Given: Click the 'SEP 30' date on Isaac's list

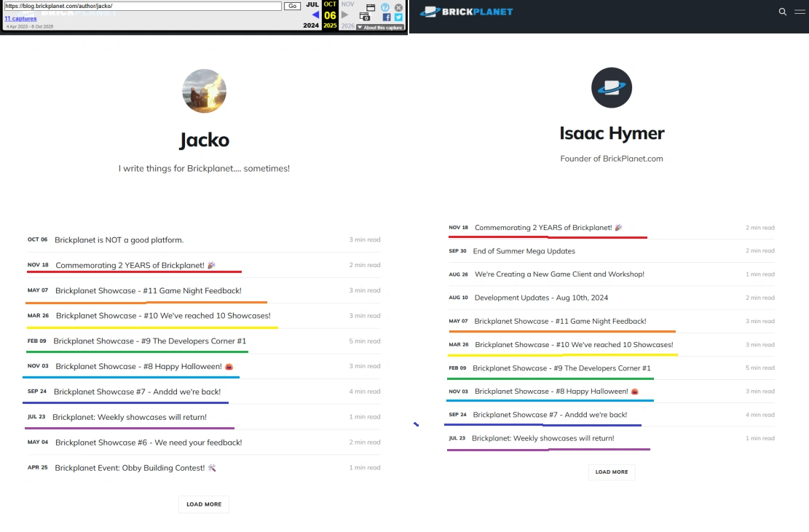Looking at the screenshot, I should pos(457,251).
